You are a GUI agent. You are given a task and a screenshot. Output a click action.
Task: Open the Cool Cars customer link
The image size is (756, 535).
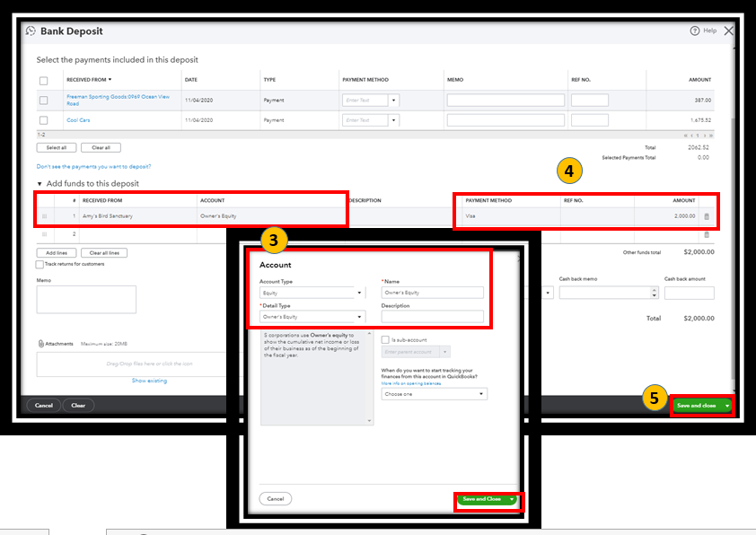pos(78,120)
